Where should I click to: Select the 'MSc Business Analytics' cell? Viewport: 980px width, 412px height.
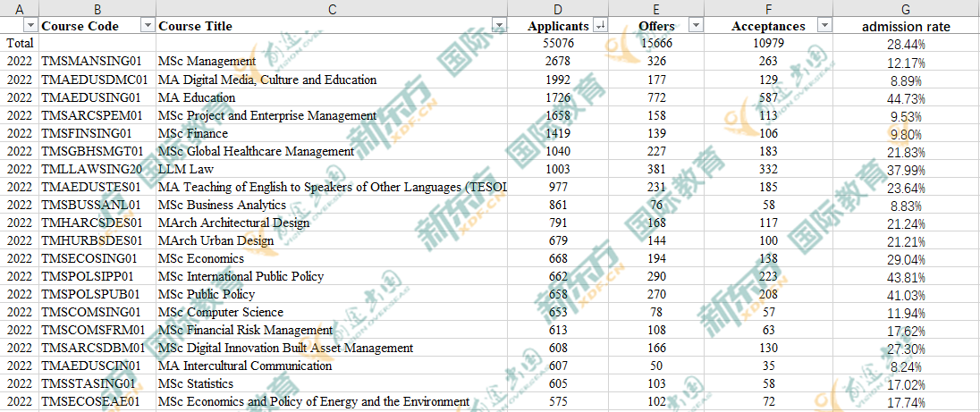332,205
